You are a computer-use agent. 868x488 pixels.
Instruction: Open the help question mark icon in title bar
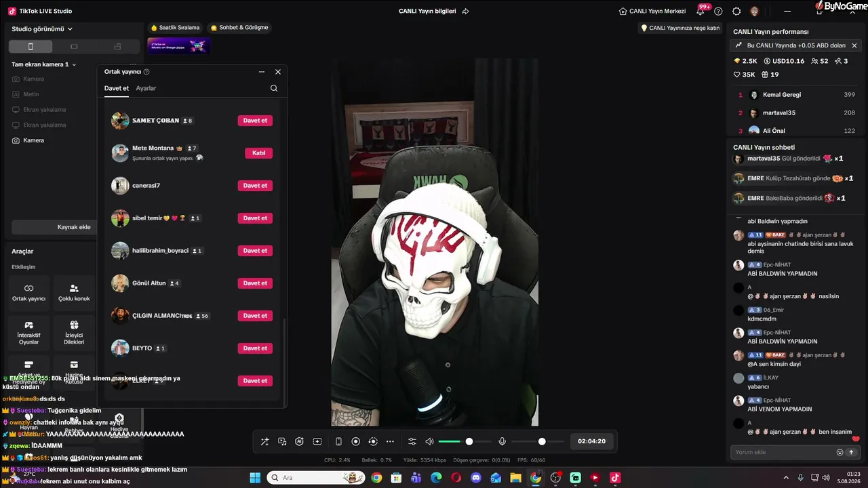(x=718, y=11)
